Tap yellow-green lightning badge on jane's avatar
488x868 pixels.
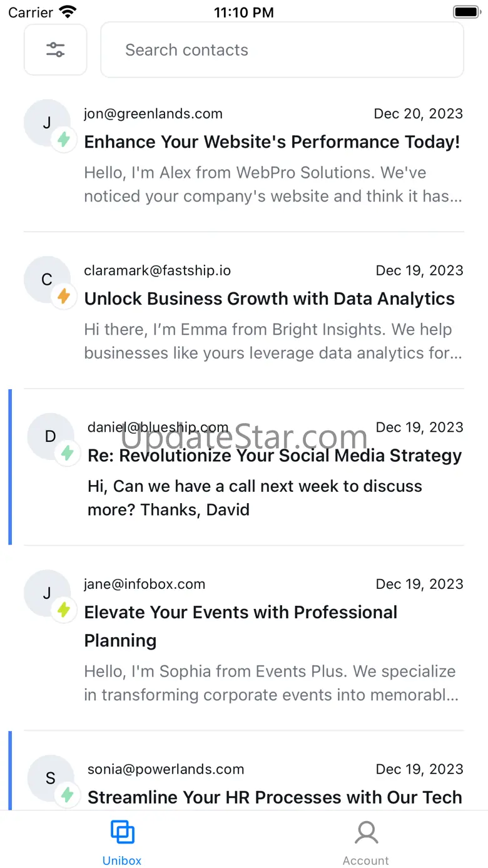point(64,610)
